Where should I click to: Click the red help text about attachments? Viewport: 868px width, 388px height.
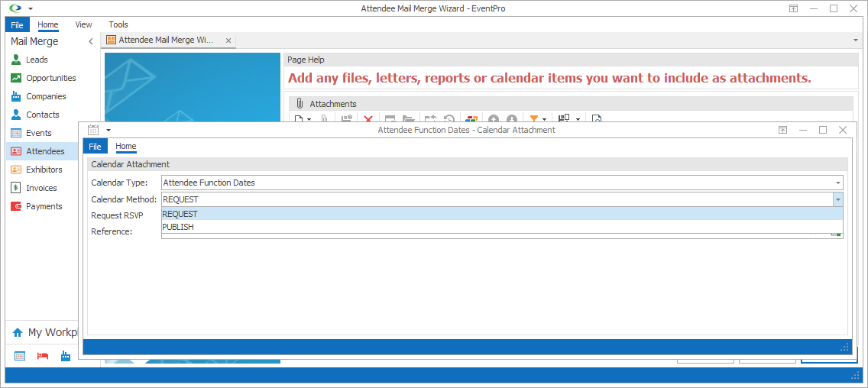[x=549, y=78]
